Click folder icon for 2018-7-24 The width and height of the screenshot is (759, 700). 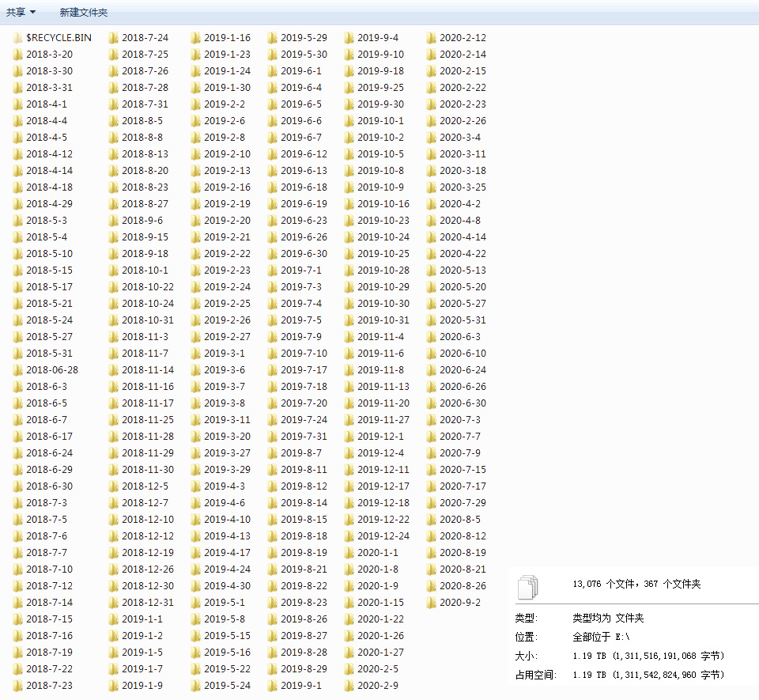[x=114, y=38]
